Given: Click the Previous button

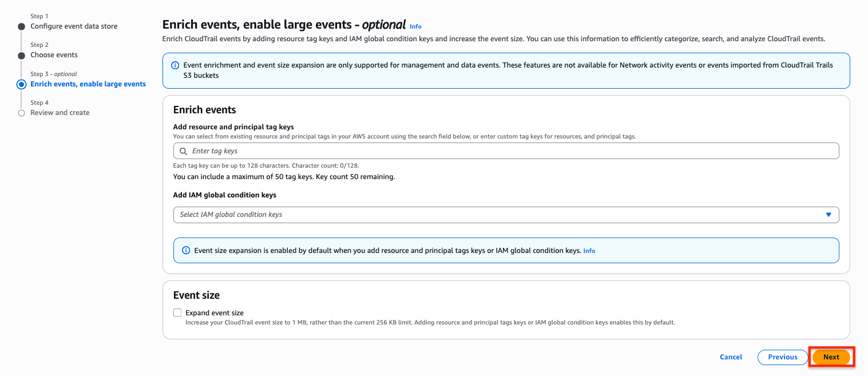Looking at the screenshot, I should [x=783, y=357].
